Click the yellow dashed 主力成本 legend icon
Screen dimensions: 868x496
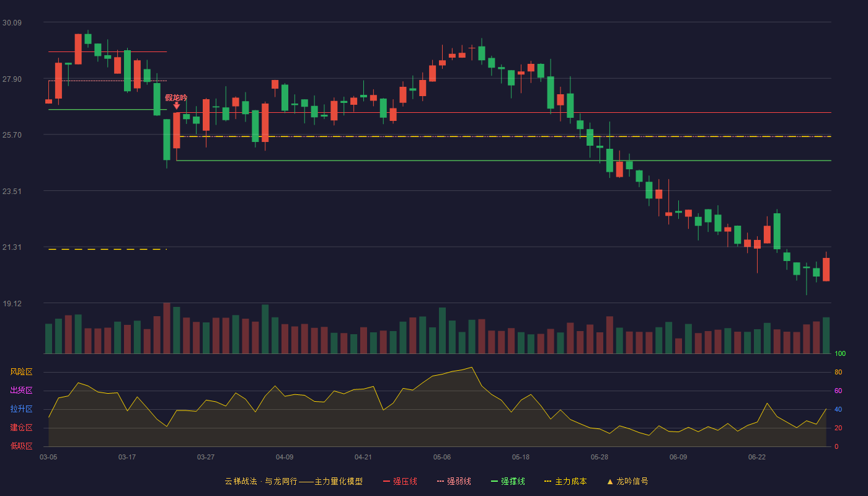click(547, 481)
